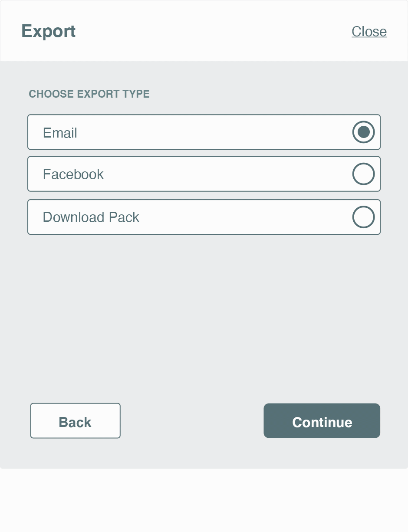This screenshot has height=532, width=408.
Task: Click the Email export option row
Action: click(204, 132)
